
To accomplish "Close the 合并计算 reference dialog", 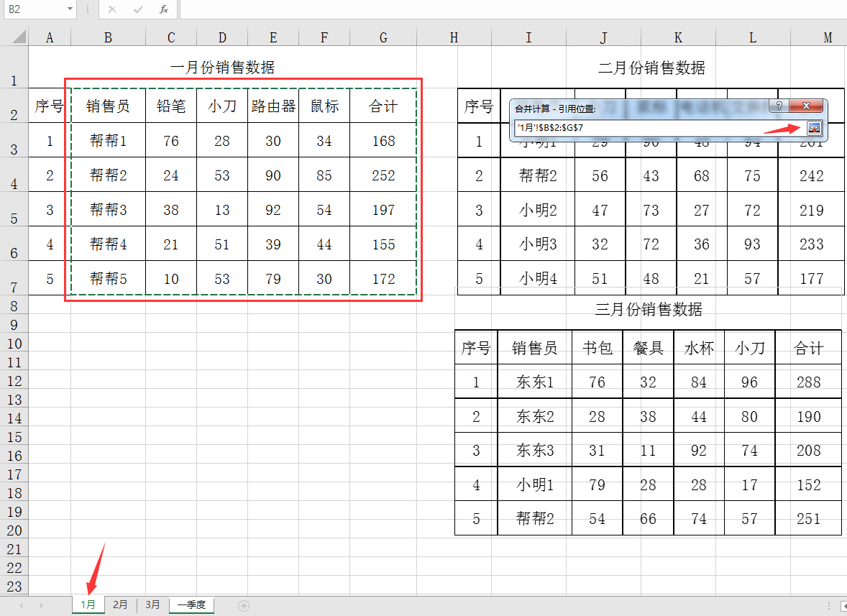I will [806, 106].
